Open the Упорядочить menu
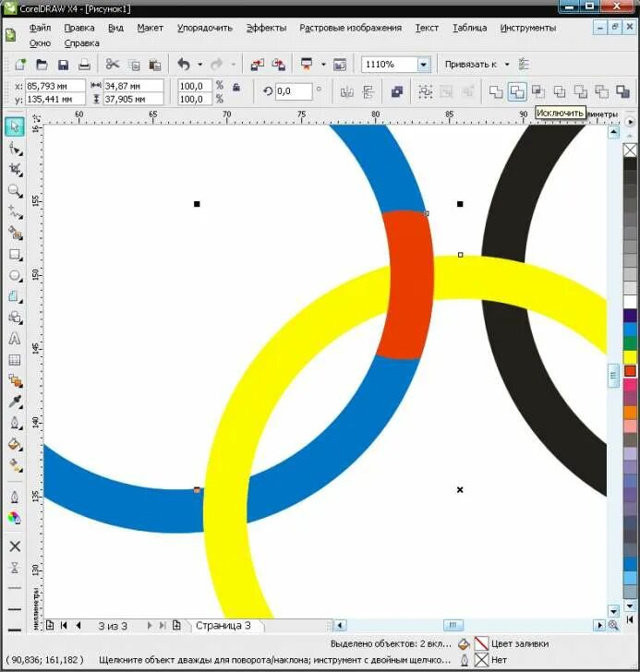640x672 pixels. point(205,28)
